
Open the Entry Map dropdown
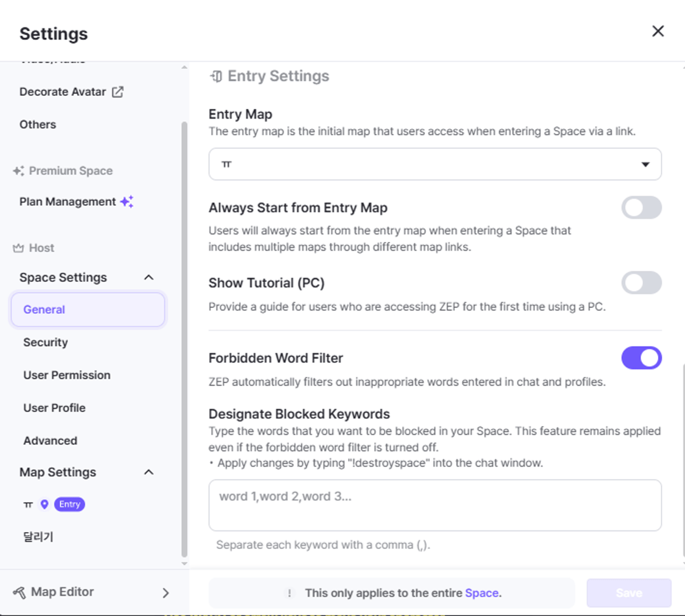pyautogui.click(x=435, y=164)
